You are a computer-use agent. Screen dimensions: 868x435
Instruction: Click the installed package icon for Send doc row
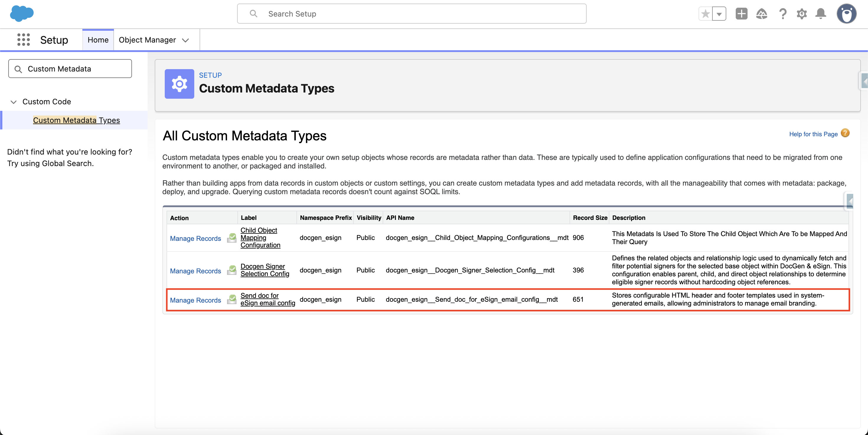(x=232, y=299)
